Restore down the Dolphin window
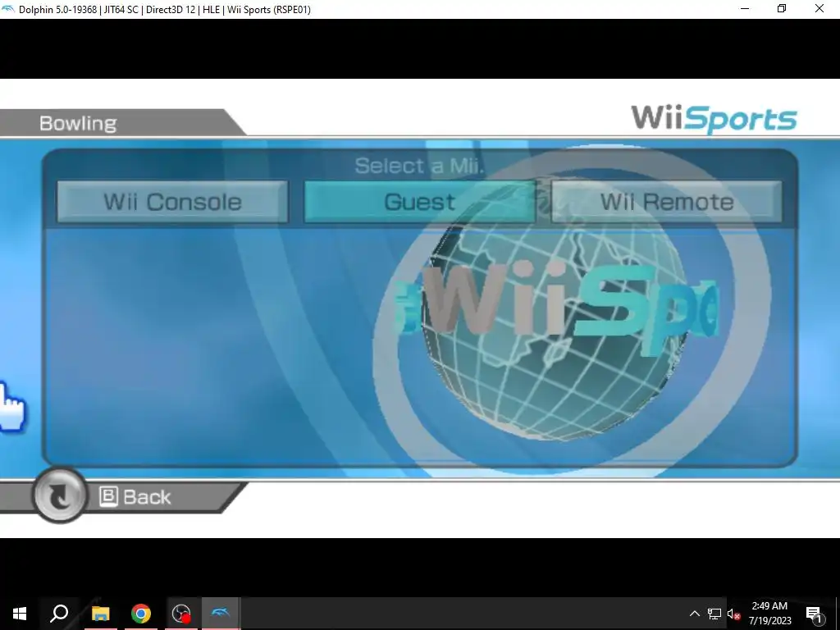Viewport: 840px width, 630px height. pyautogui.click(x=782, y=9)
